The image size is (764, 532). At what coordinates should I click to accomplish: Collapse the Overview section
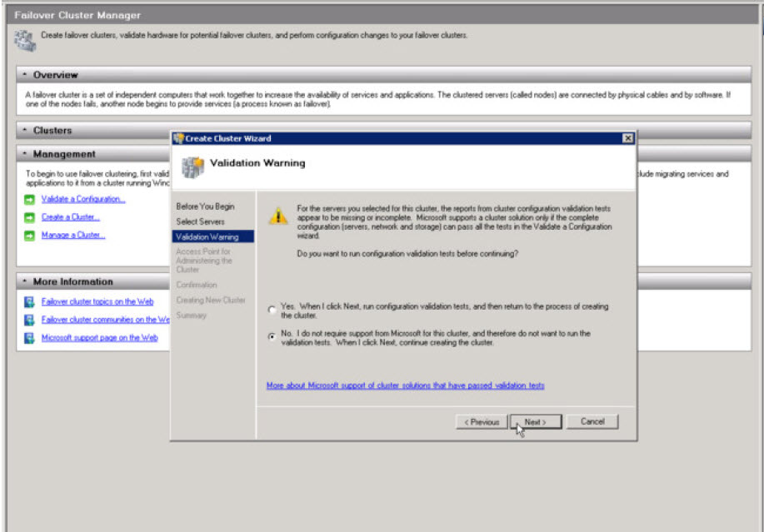[x=24, y=74]
